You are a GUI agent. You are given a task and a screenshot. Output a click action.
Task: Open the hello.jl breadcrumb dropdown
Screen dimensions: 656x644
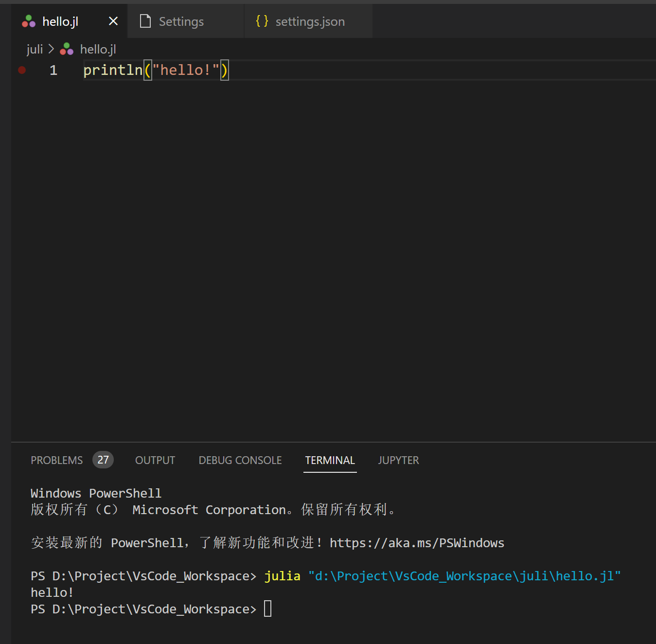click(98, 49)
